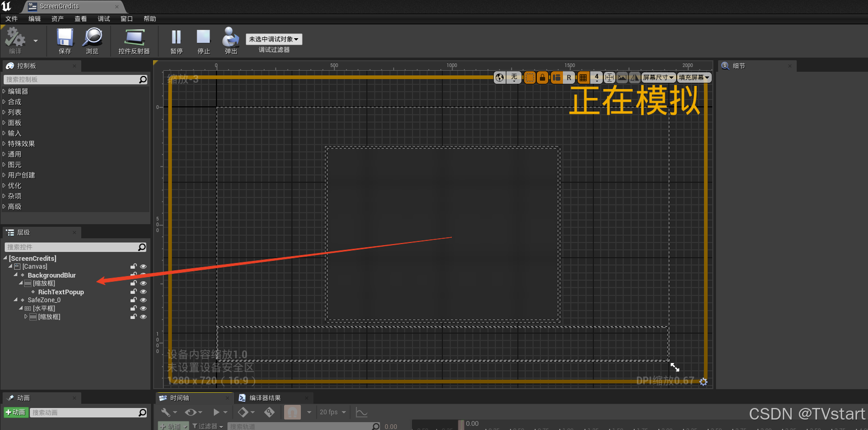The width and height of the screenshot is (868, 430).
Task: Expand the bottom [缩放框] under 水平框
Action: (26, 317)
